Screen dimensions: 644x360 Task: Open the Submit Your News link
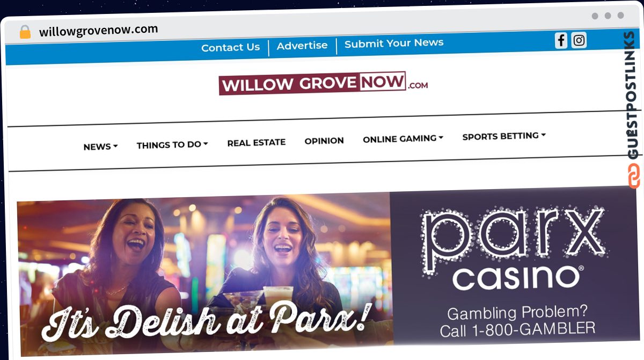pos(394,44)
